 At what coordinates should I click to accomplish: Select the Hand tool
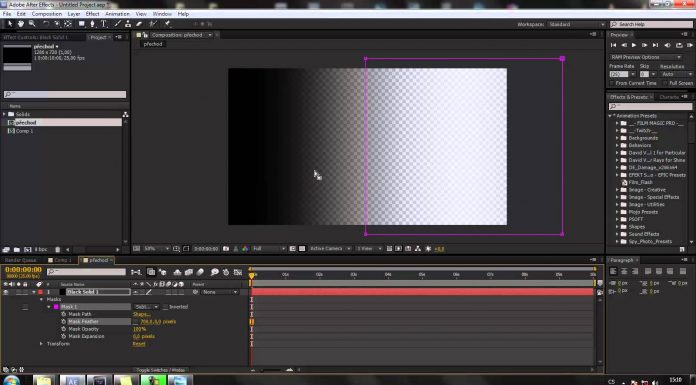point(20,24)
